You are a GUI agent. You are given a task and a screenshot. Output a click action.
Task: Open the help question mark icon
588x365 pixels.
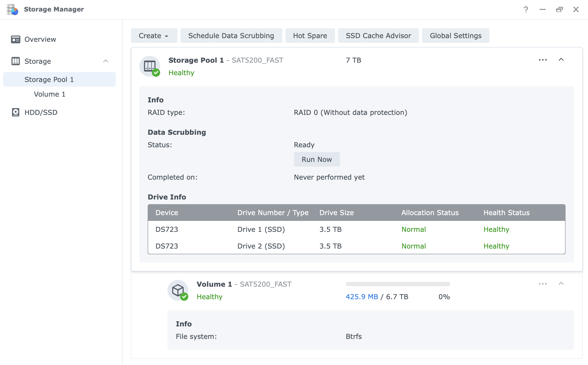526,9
